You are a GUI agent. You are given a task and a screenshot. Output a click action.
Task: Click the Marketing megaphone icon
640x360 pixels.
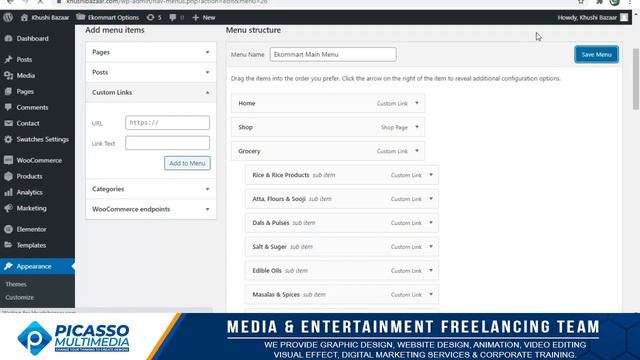(9, 208)
